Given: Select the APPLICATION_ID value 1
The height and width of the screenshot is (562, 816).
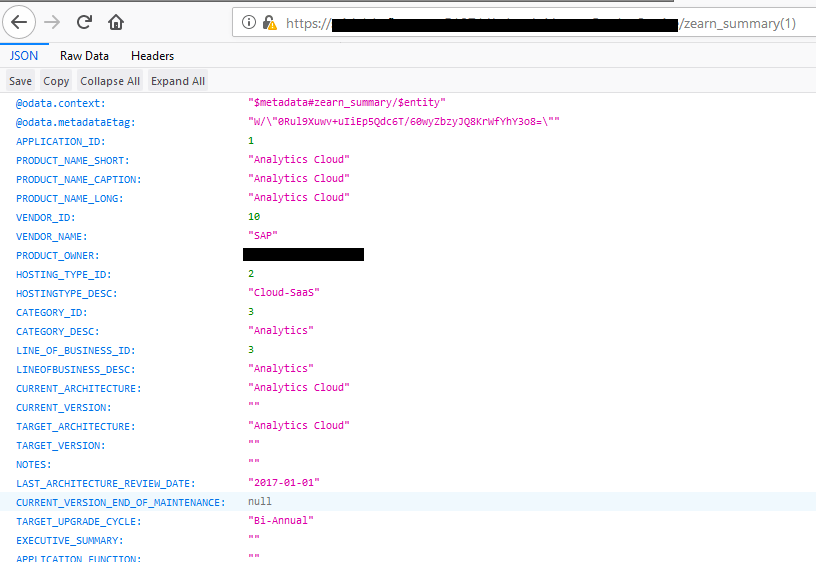Looking at the screenshot, I should click(251, 140).
